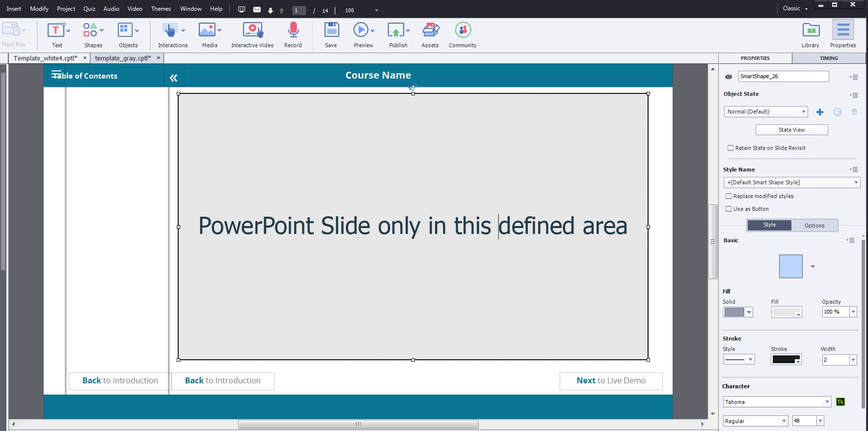Select the Style tab button
Screen dimensions: 868x431
click(x=769, y=225)
